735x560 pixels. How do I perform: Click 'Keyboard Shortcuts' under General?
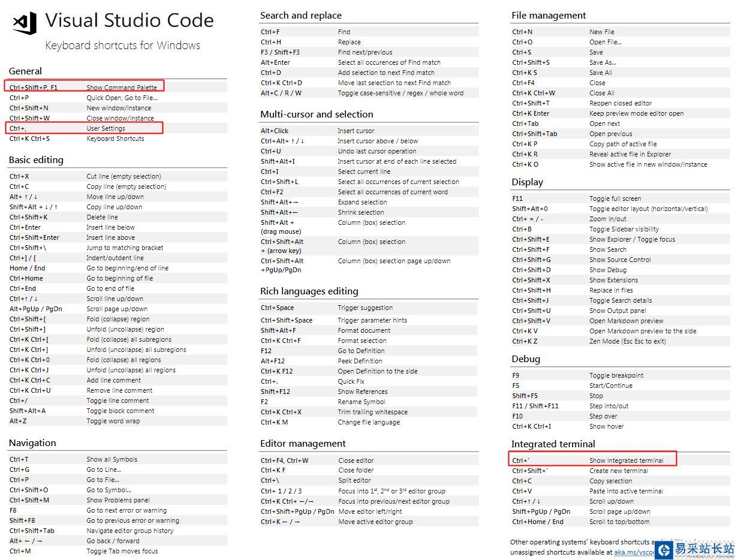tap(115, 139)
